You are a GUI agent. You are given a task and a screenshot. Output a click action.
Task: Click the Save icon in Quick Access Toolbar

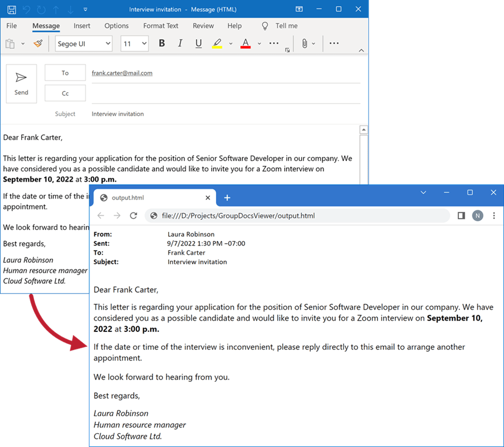click(11, 9)
